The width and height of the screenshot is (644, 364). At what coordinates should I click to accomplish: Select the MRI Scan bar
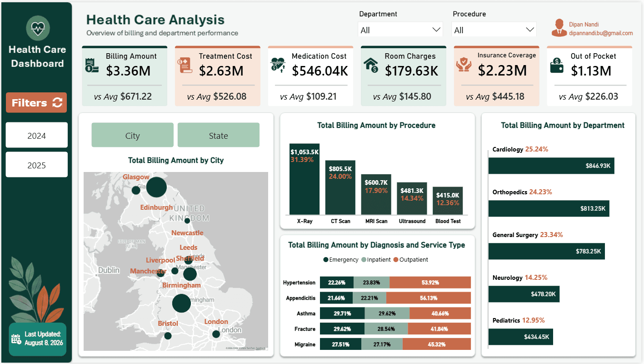(x=376, y=194)
